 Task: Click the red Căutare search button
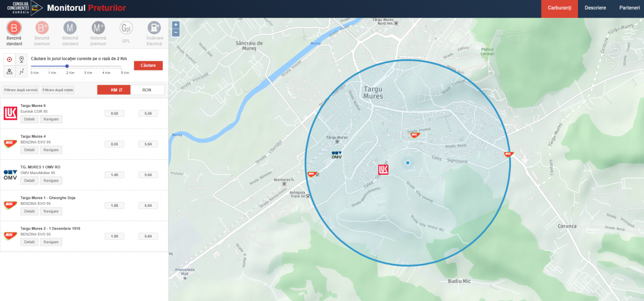click(148, 66)
